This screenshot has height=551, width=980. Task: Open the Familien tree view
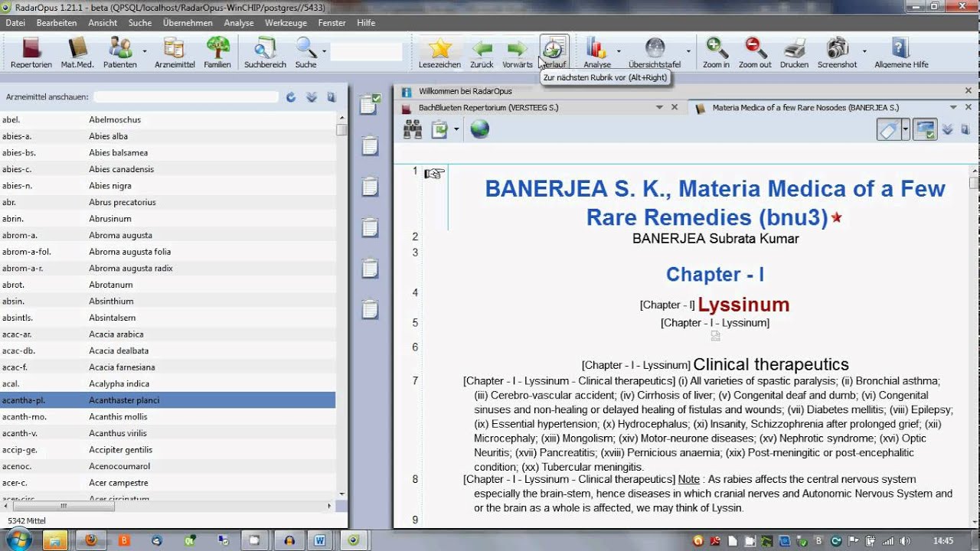[217, 52]
